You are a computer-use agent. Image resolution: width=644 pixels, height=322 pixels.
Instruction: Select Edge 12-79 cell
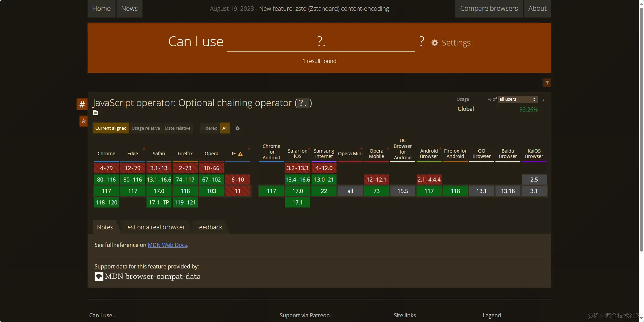pyautogui.click(x=133, y=168)
